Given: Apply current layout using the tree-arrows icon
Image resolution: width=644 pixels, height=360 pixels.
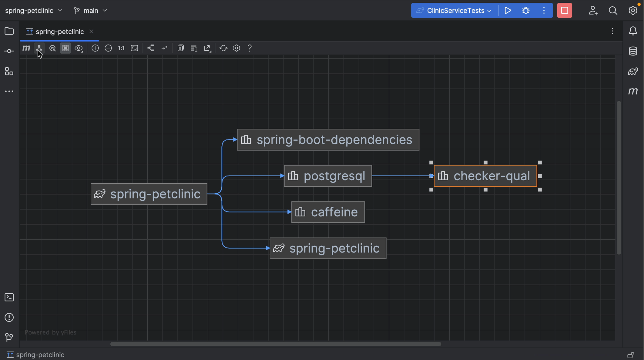Looking at the screenshot, I should pos(151,48).
